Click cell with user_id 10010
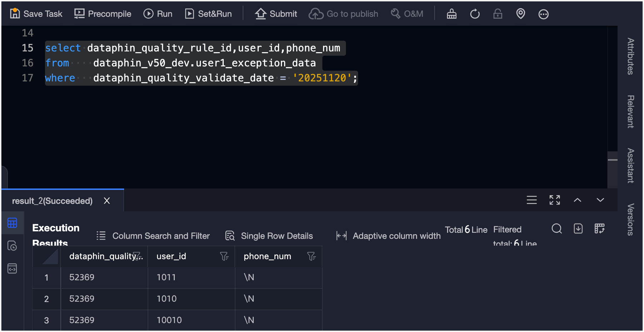The height and width of the screenshot is (332, 644). [191, 320]
